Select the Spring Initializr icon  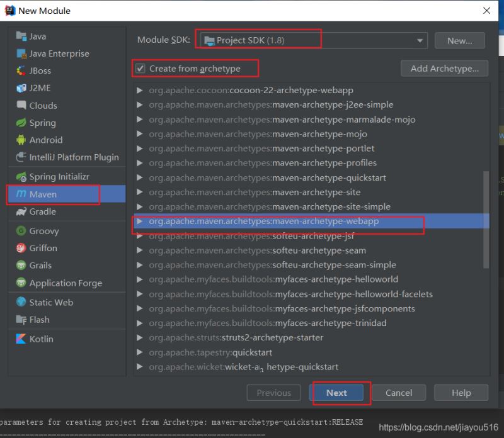(21, 177)
